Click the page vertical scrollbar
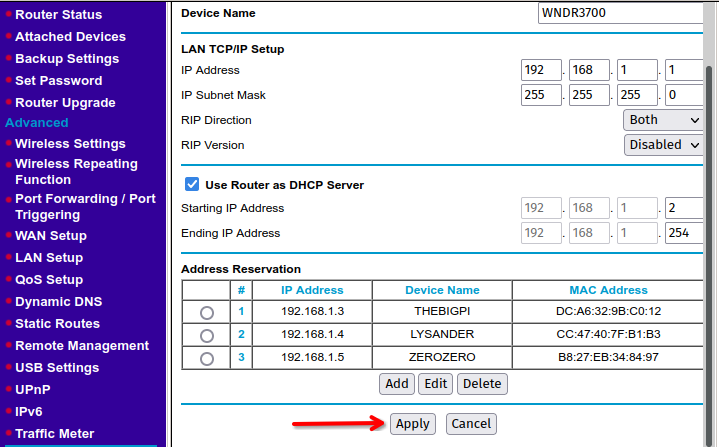This screenshot has height=447, width=719. 709,257
